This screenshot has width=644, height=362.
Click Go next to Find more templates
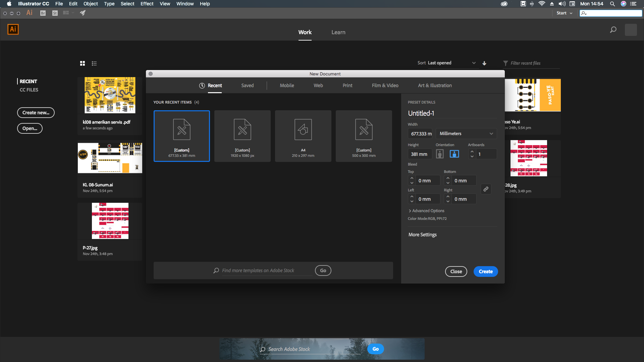pos(323,270)
